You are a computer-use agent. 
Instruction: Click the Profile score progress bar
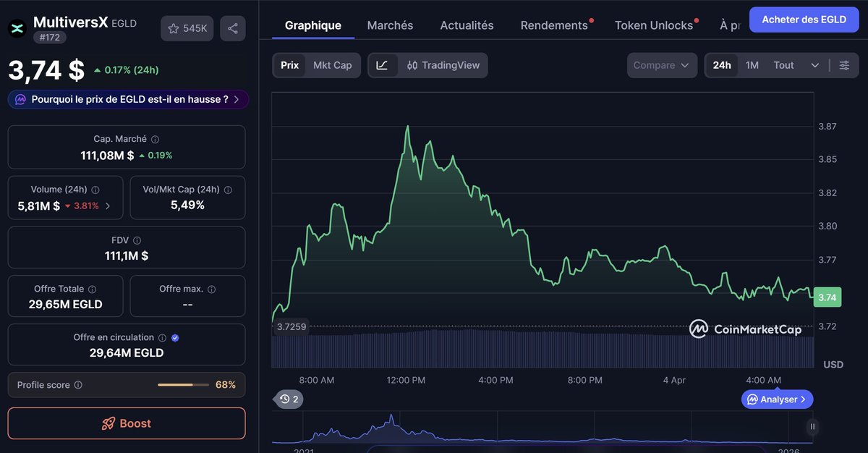tap(182, 385)
